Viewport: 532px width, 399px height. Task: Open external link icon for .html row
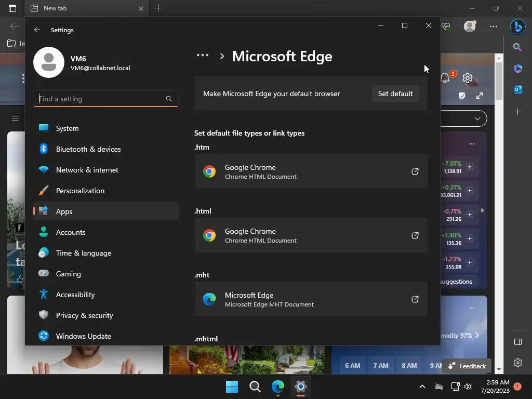pyautogui.click(x=415, y=235)
